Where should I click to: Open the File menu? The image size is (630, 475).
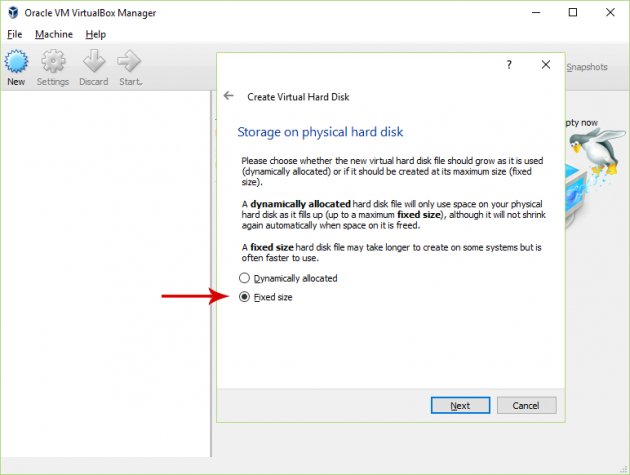pos(14,34)
